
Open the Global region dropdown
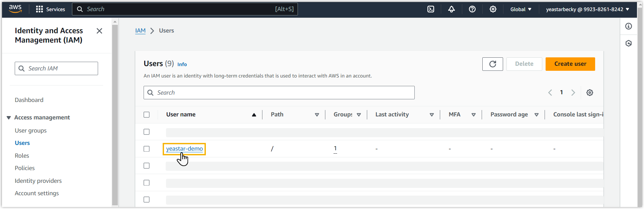521,9
